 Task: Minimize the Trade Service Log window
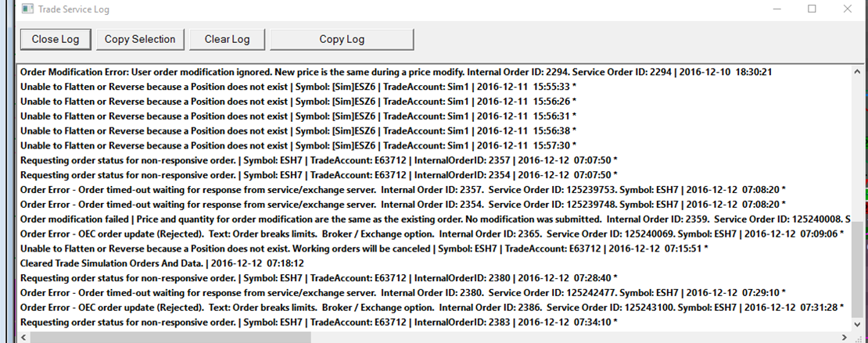[x=773, y=9]
